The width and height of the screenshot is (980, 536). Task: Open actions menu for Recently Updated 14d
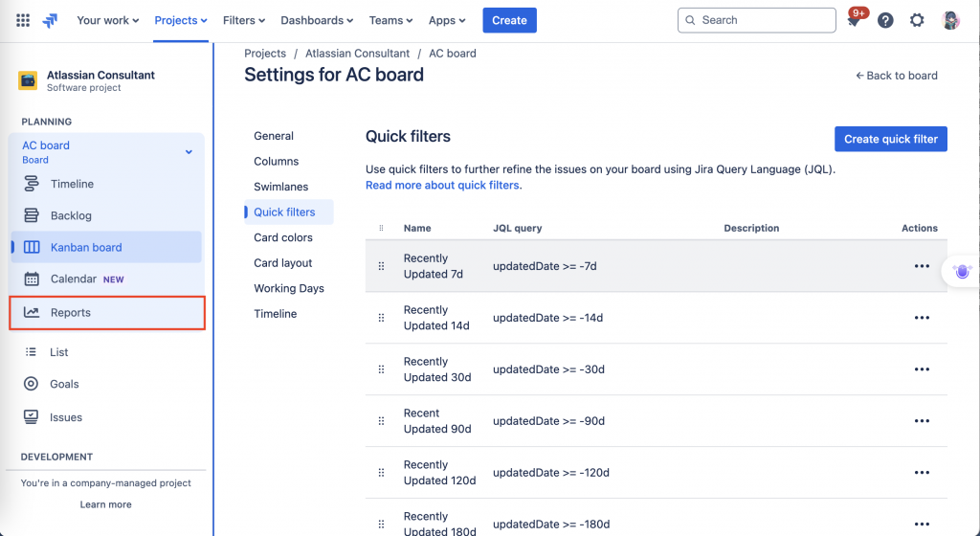[x=922, y=318]
